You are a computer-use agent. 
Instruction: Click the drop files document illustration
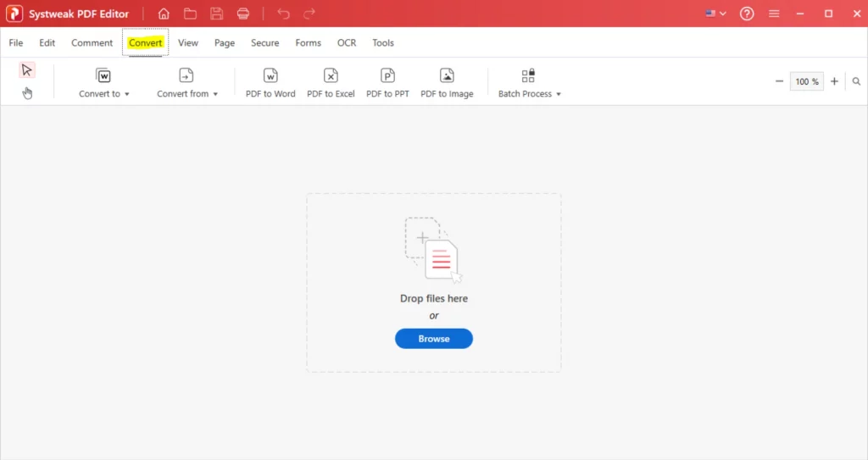coord(433,250)
